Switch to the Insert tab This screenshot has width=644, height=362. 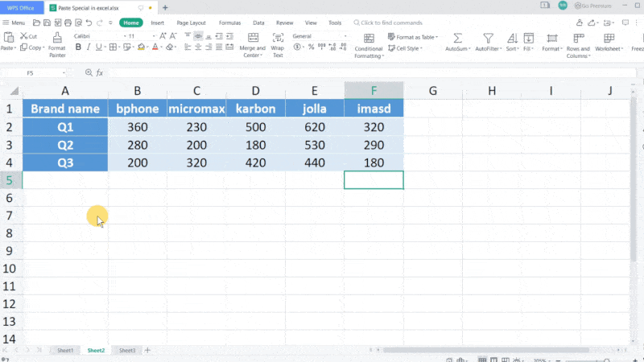point(157,23)
